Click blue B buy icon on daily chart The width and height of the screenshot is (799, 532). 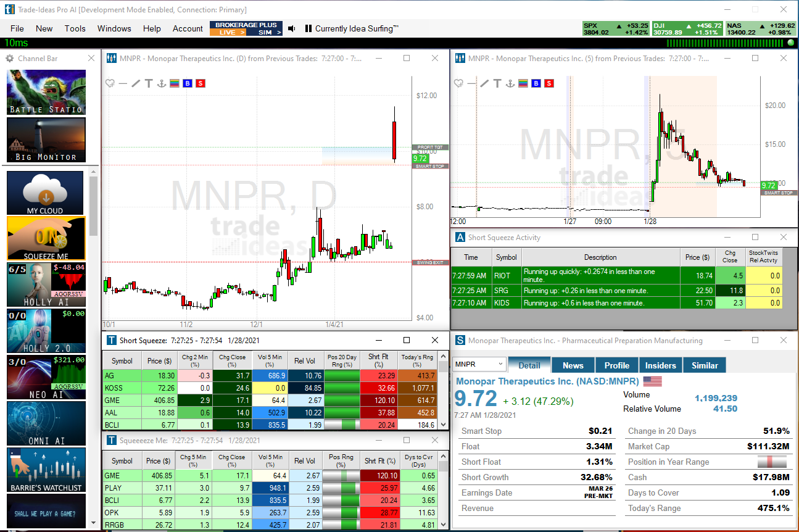click(x=188, y=83)
